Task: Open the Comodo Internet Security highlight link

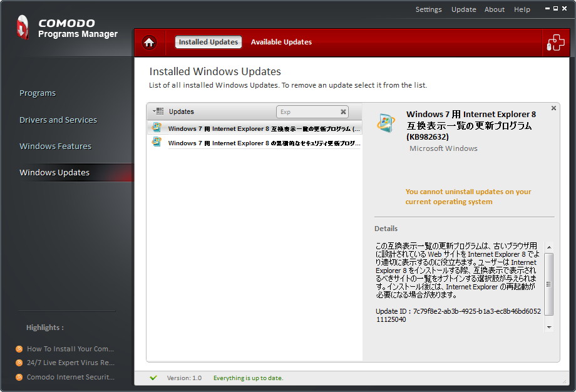Action: [x=69, y=377]
